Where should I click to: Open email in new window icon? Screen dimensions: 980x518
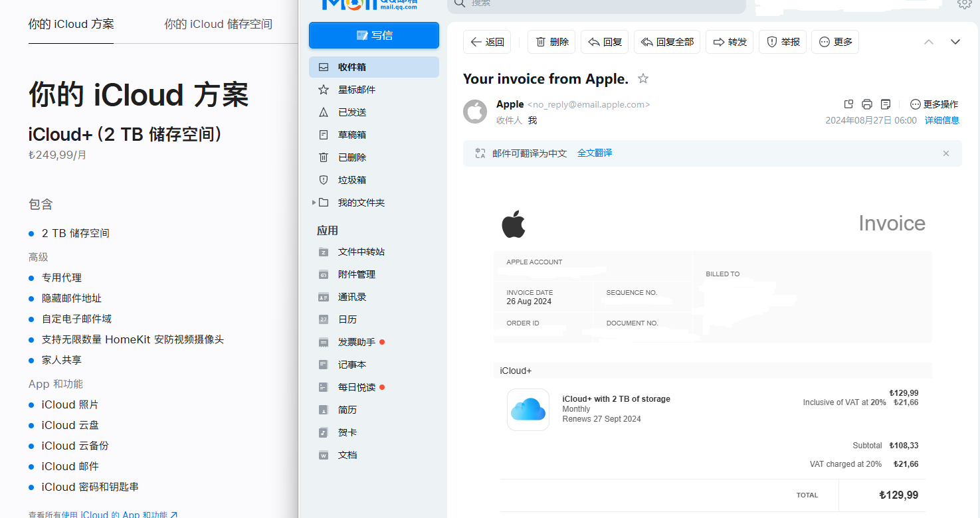pos(848,104)
